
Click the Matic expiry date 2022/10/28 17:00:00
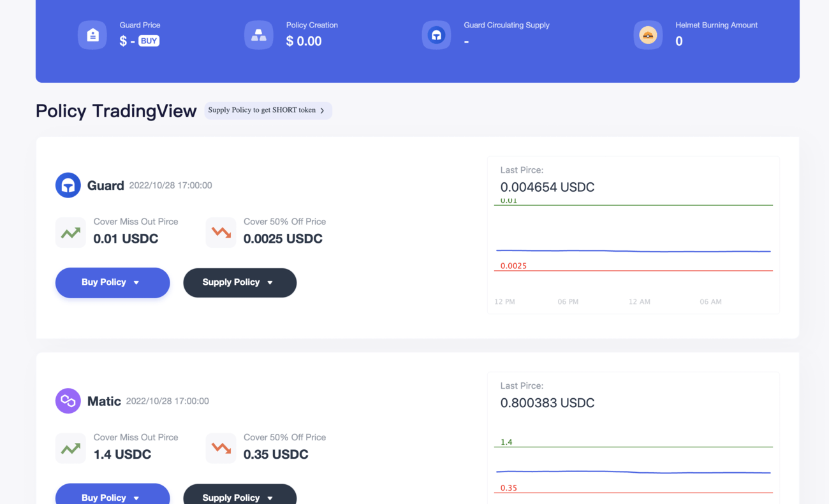(x=167, y=401)
